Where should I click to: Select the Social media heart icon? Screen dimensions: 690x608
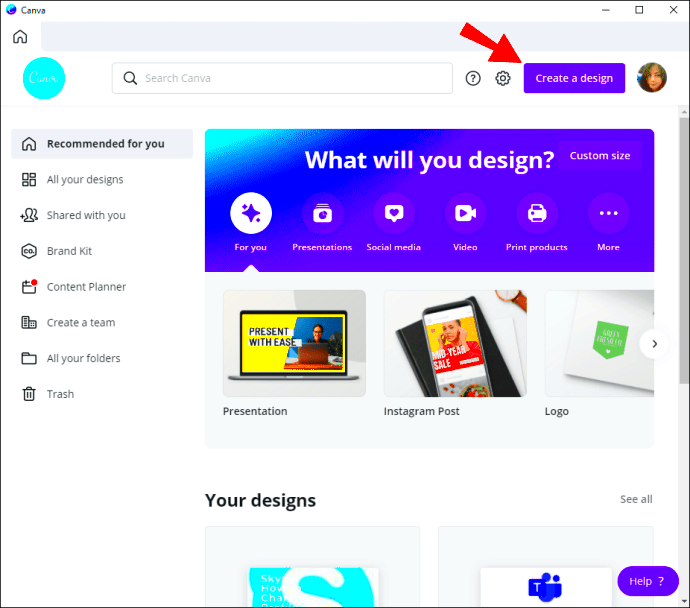pyautogui.click(x=394, y=213)
